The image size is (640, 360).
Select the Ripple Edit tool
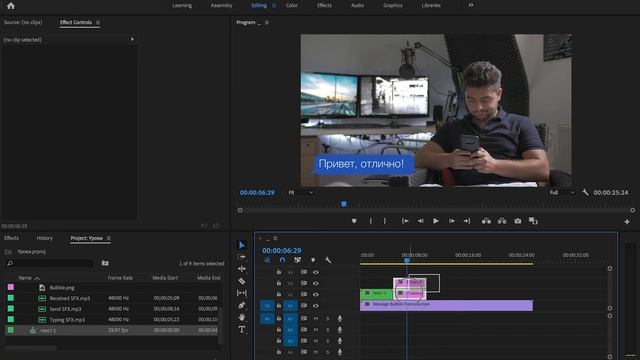point(242,269)
